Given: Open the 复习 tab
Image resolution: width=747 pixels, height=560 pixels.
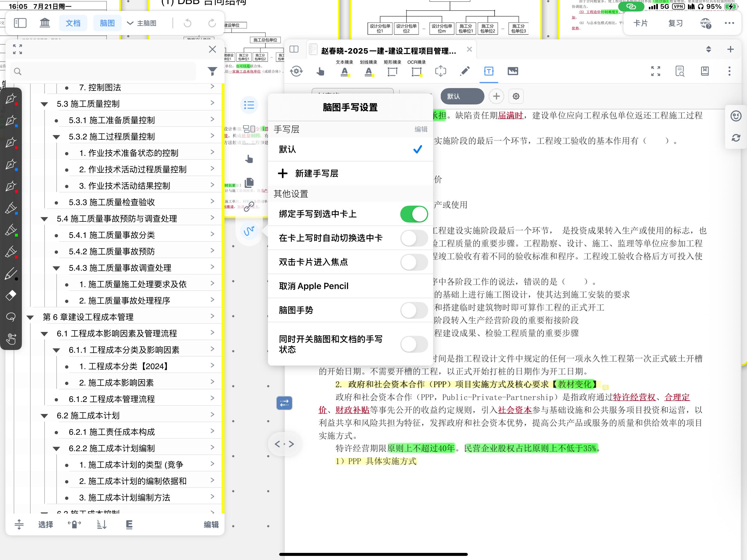Looking at the screenshot, I should coord(675,23).
